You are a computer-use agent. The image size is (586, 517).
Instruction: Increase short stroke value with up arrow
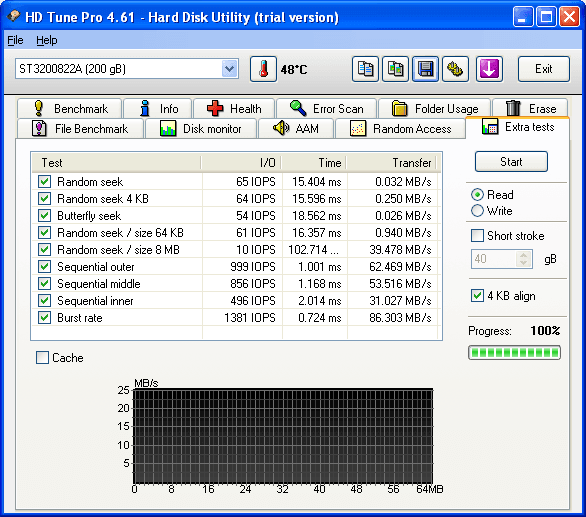click(x=524, y=255)
